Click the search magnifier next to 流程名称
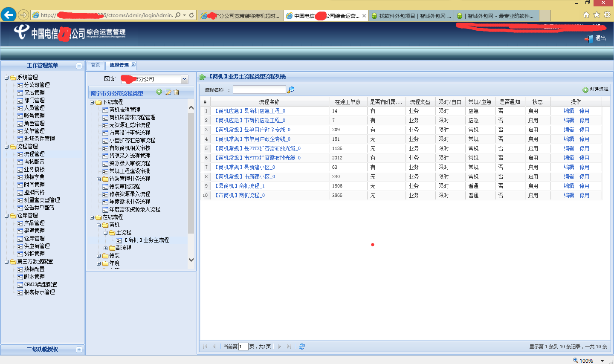This screenshot has width=614, height=364. 291,90
